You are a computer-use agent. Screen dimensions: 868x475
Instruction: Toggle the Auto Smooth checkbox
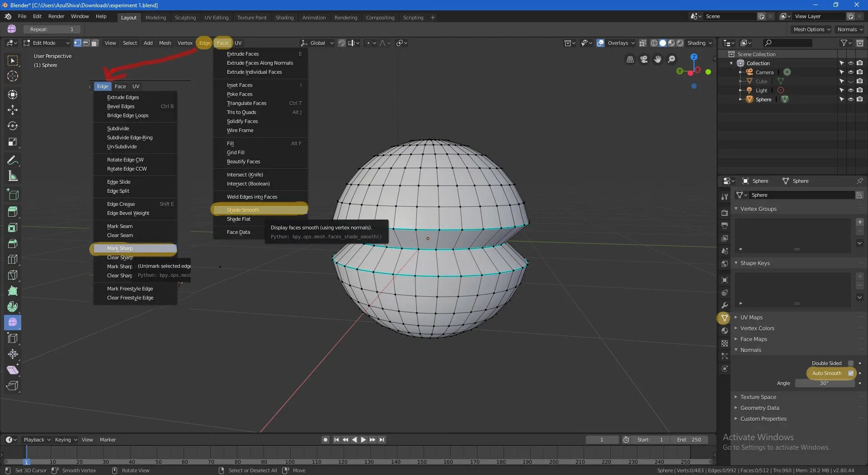(851, 373)
